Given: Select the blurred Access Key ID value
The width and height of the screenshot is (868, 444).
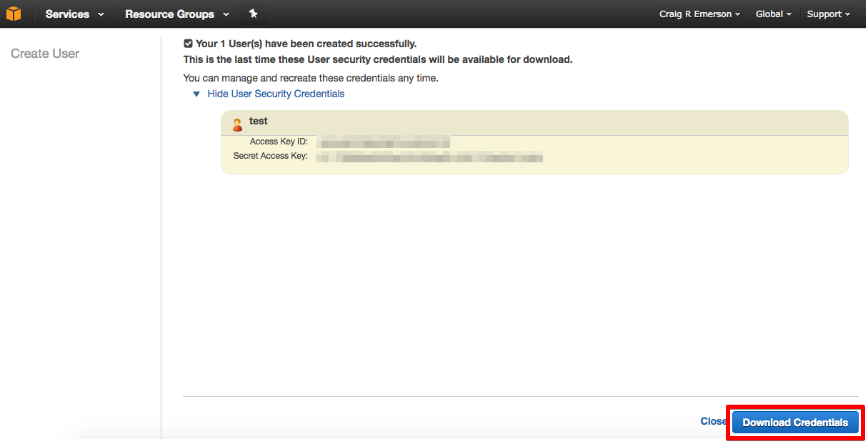Looking at the screenshot, I should [x=384, y=142].
